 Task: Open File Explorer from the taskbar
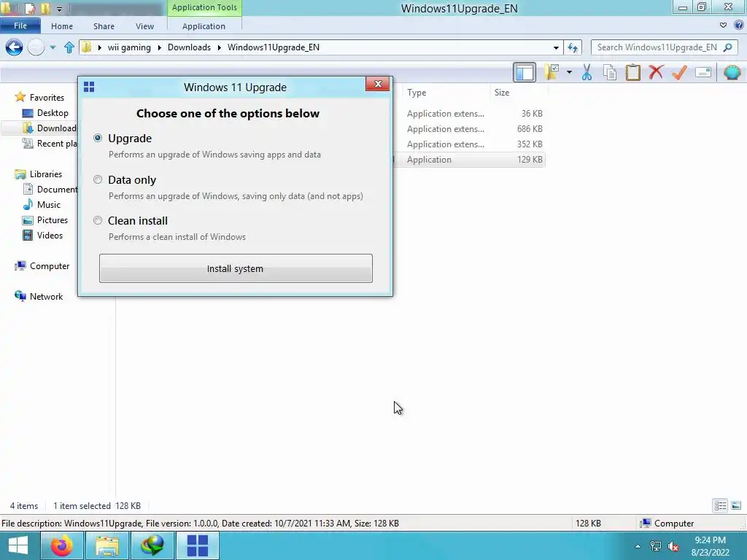(107, 545)
